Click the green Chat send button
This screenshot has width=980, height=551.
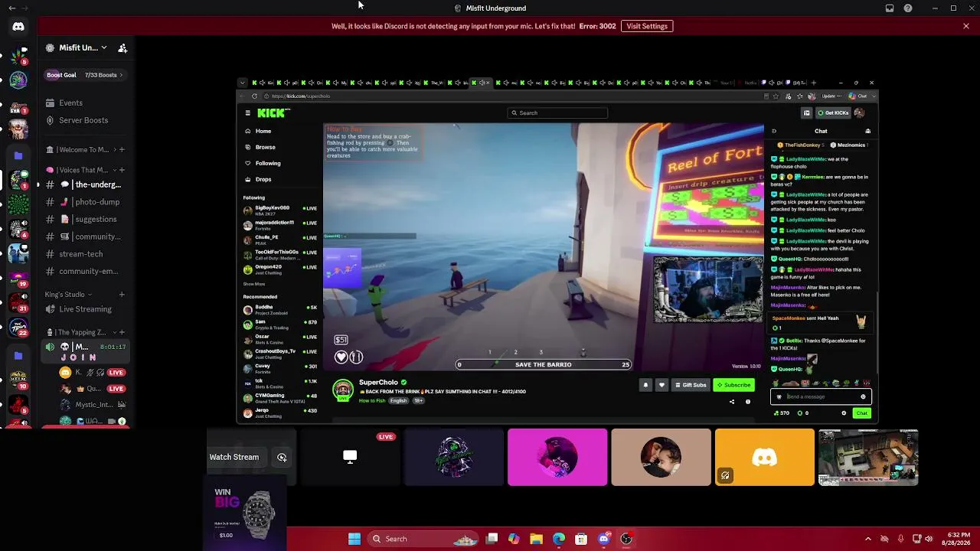[x=861, y=413]
